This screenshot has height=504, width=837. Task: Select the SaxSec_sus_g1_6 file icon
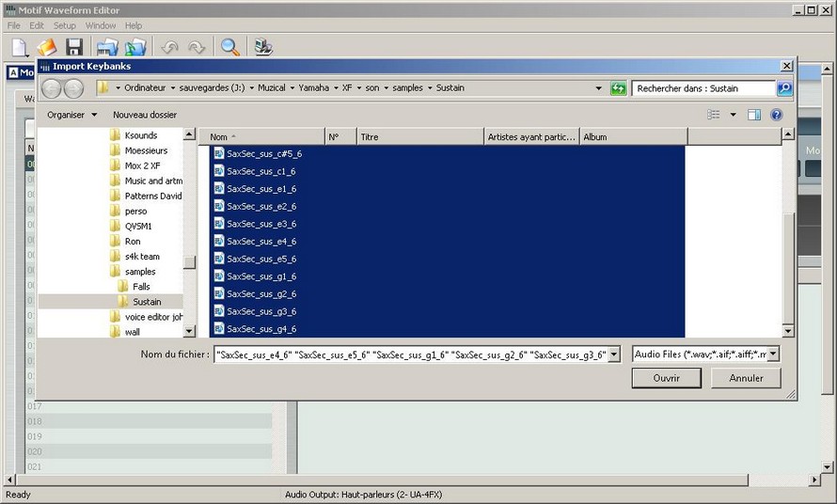tap(219, 276)
